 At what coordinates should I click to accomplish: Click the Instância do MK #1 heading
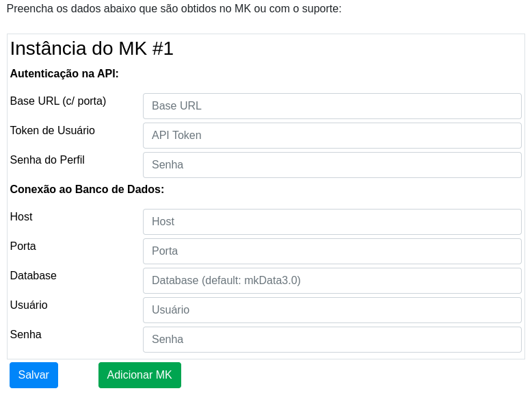[x=92, y=48]
